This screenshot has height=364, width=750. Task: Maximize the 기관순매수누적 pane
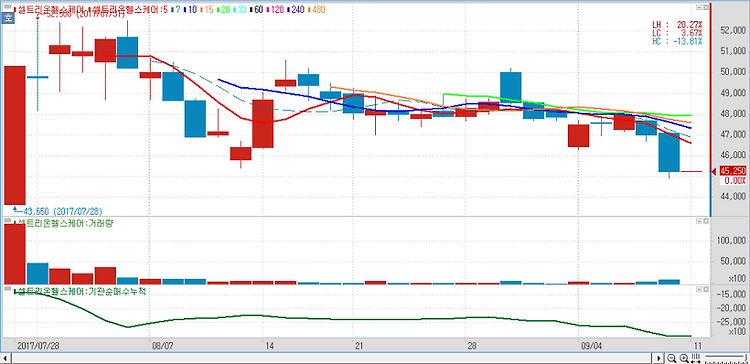(x=705, y=289)
